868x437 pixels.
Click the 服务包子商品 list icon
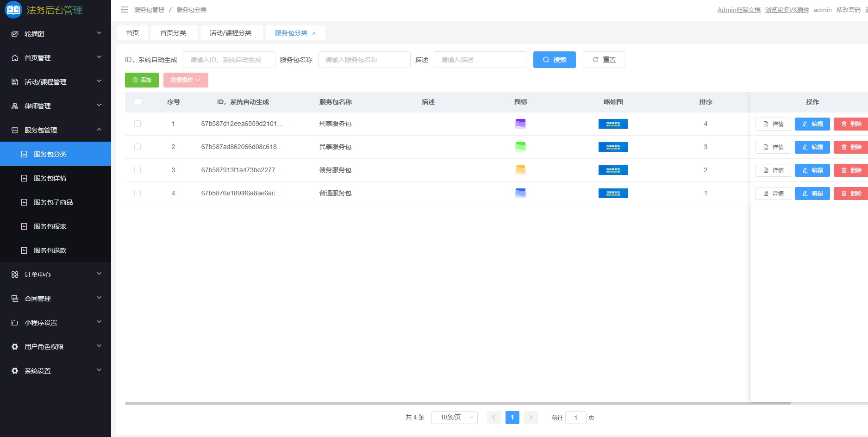24,202
